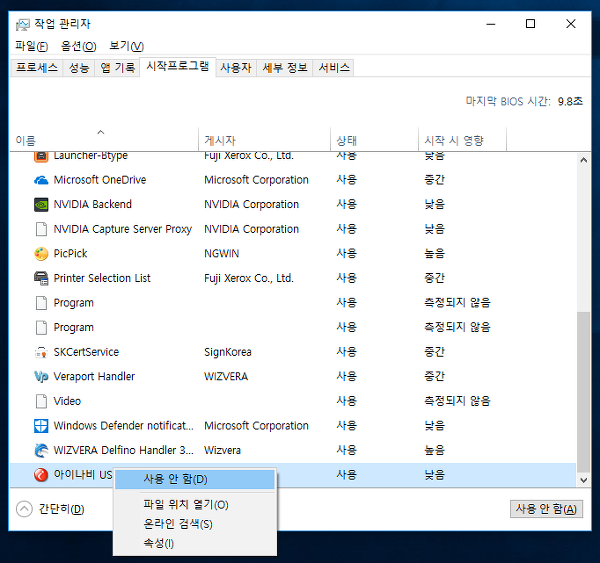
Task: Click the Launcher-Btype orange icon
Action: (x=41, y=156)
